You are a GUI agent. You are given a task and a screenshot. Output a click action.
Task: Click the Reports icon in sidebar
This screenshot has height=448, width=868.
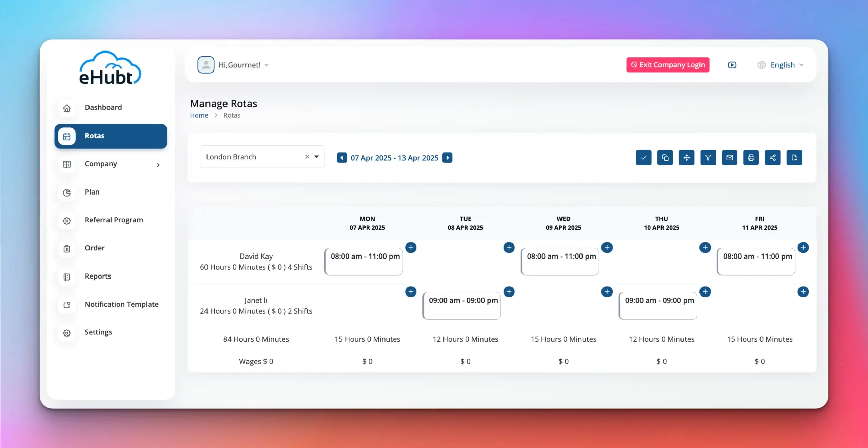67,277
